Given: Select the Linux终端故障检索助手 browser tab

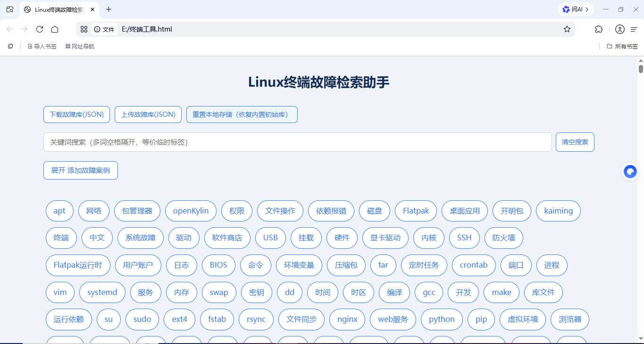Looking at the screenshot, I should (59, 9).
